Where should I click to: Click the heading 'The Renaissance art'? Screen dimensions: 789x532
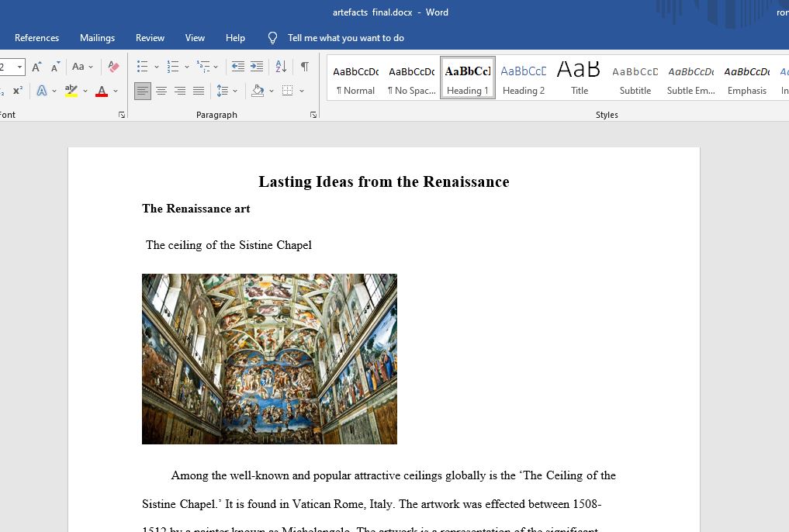[196, 209]
